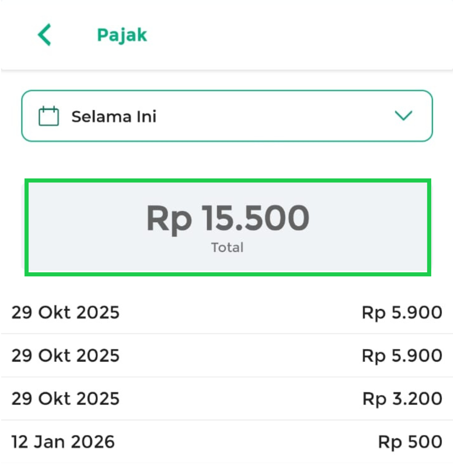453x476 pixels.
Task: Select the Rp 15.500 total amount
Action: (228, 218)
